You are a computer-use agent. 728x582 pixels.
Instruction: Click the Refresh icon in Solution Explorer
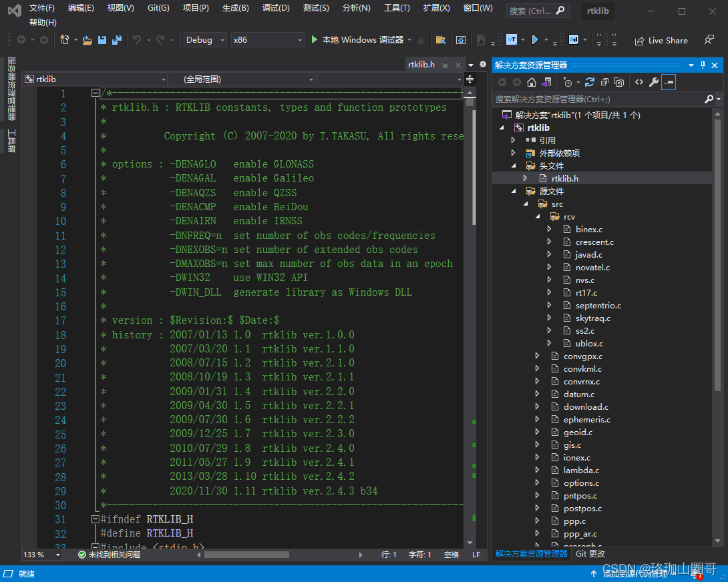[590, 81]
